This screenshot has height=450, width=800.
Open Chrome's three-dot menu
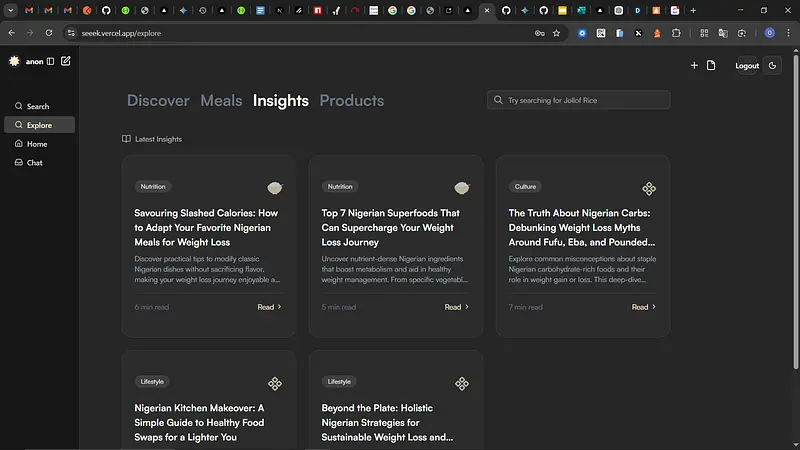point(788,33)
